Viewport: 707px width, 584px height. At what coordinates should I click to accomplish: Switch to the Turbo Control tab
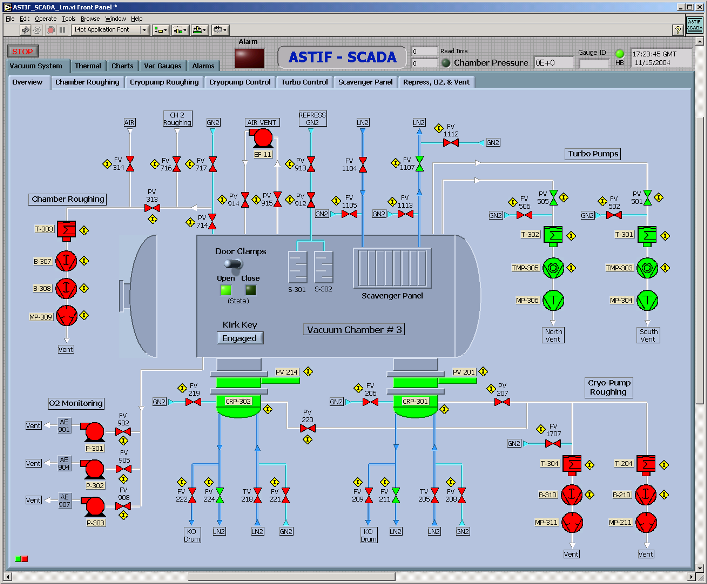pos(304,82)
